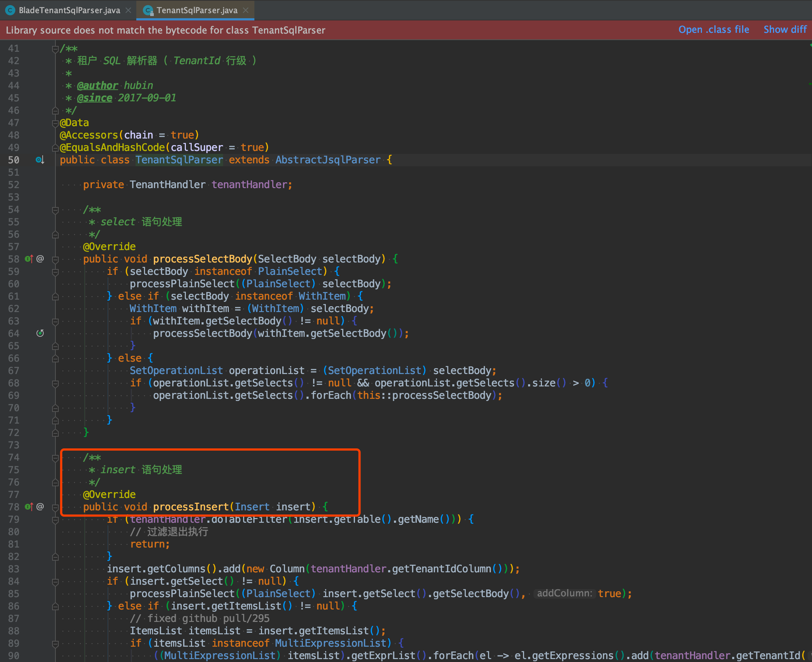Collapse the class Javadoc at line 41
The image size is (812, 662).
(55, 48)
